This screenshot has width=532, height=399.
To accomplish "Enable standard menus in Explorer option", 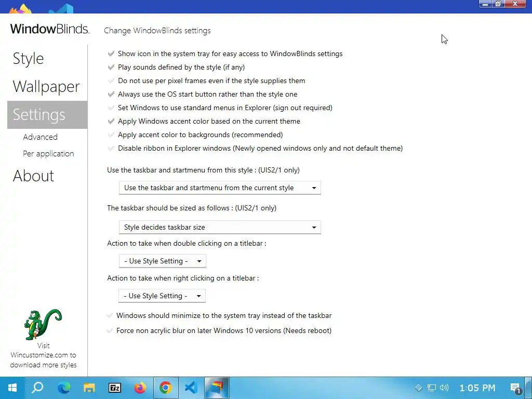I will click(111, 108).
